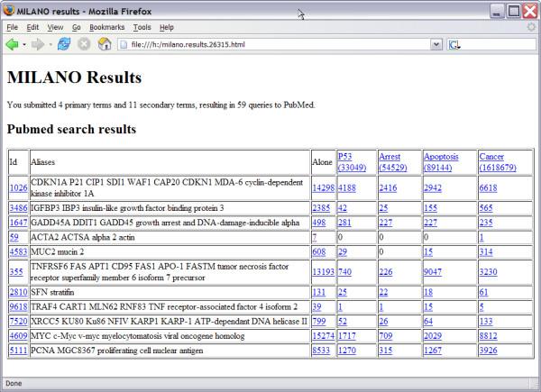Click the 13193 Alone count for TNFRSF6

click(x=324, y=272)
